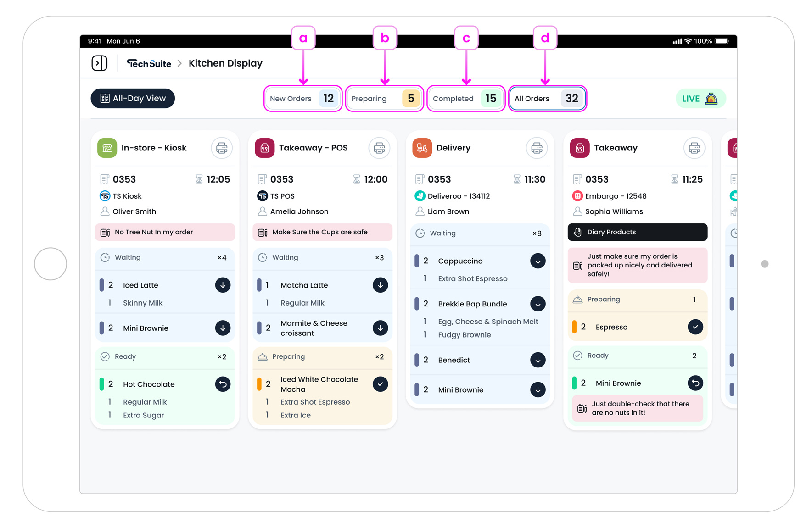Screen dimensions: 812x528
Task: Select the Completed orders tab
Action: click(466, 99)
